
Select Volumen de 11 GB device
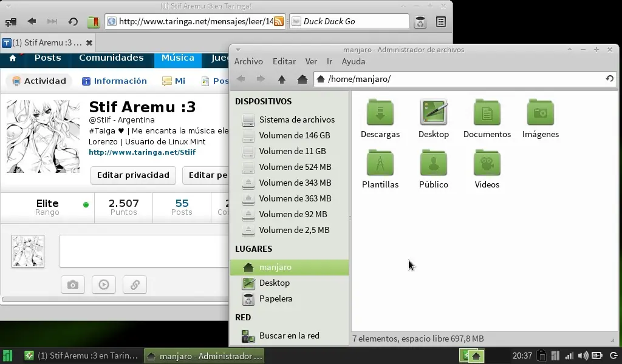289,151
